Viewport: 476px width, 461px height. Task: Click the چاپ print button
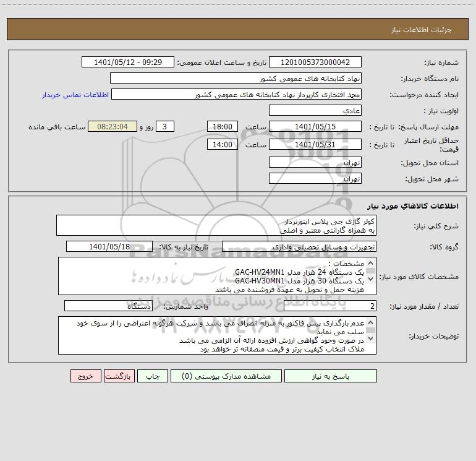(x=153, y=376)
